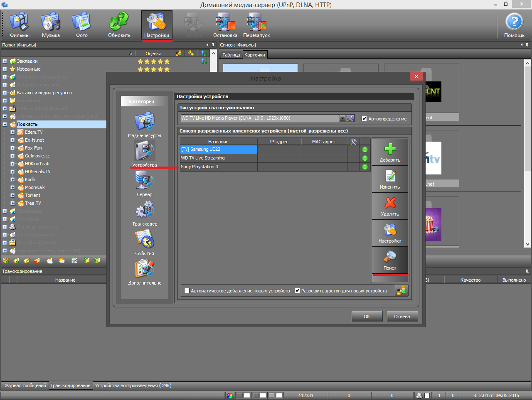Select the Транскодер category icon

point(145,211)
